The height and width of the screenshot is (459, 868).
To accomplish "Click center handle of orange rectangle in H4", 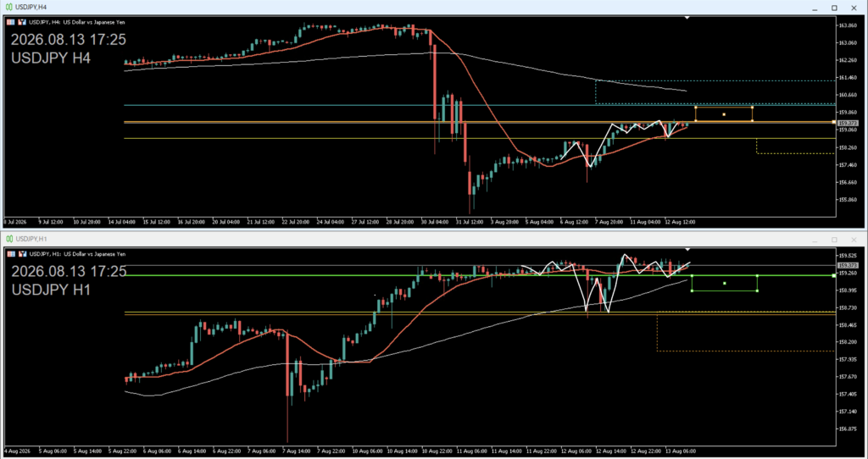I will (724, 114).
